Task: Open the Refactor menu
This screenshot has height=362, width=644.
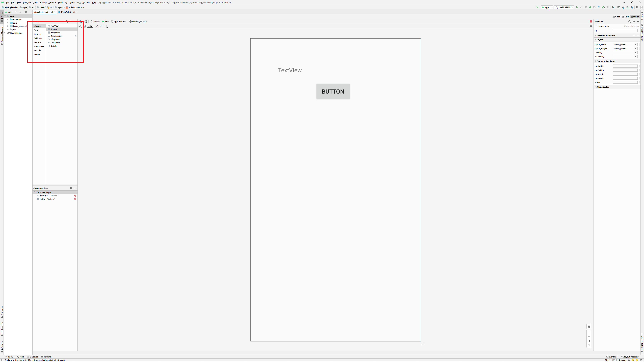Action: pos(52,3)
